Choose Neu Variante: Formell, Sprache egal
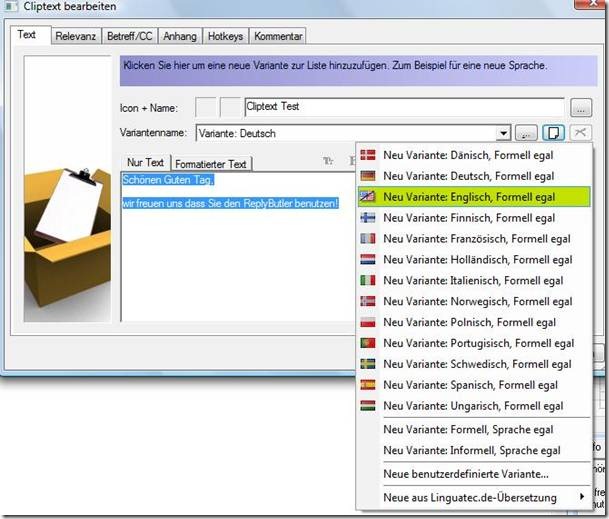This screenshot has width=609, height=519. click(474, 429)
